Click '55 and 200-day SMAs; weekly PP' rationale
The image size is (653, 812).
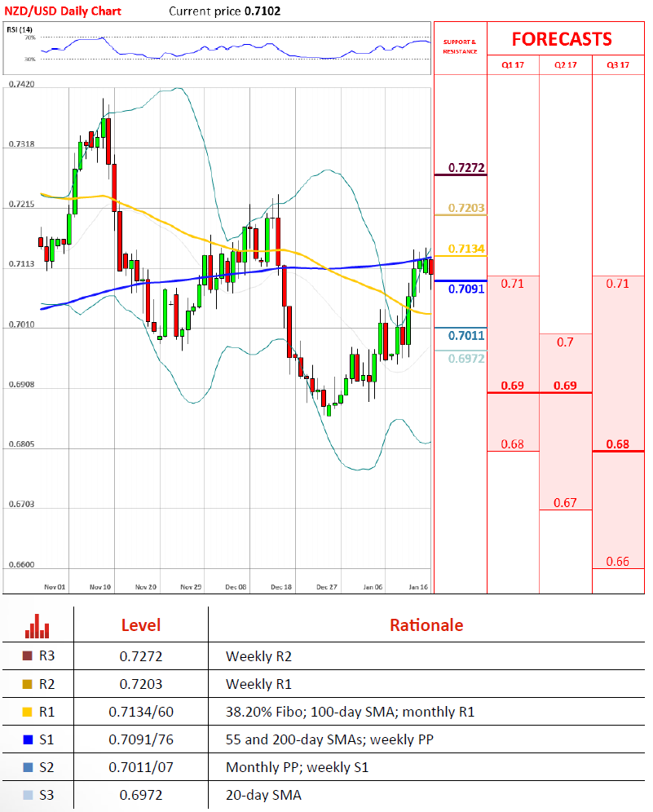[329, 739]
